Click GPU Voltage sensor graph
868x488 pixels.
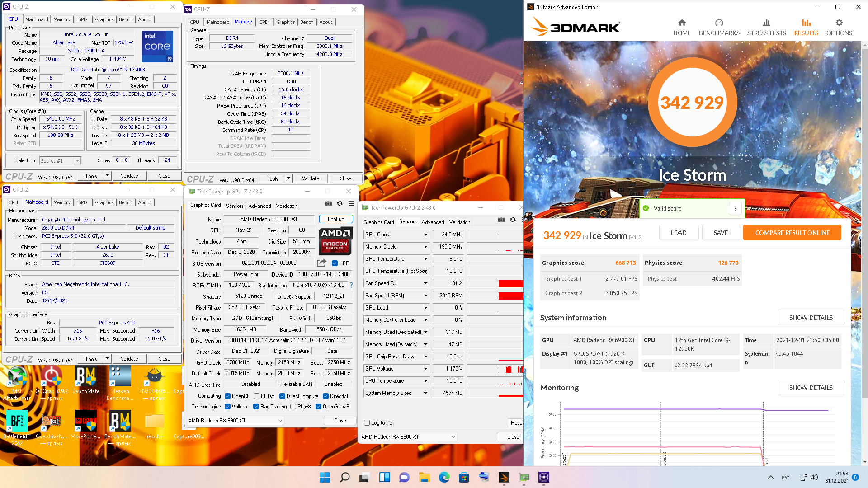495,369
